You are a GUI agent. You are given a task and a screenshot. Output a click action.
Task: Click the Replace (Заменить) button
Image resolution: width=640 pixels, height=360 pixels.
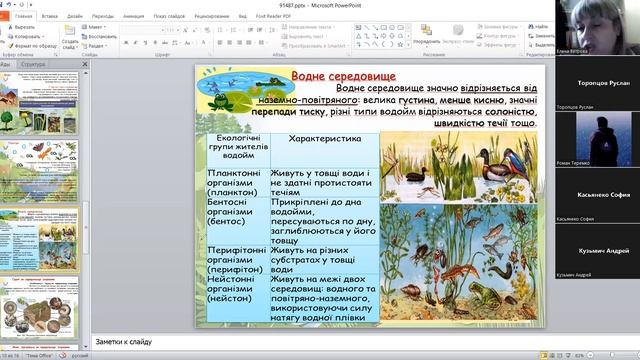tap(541, 36)
